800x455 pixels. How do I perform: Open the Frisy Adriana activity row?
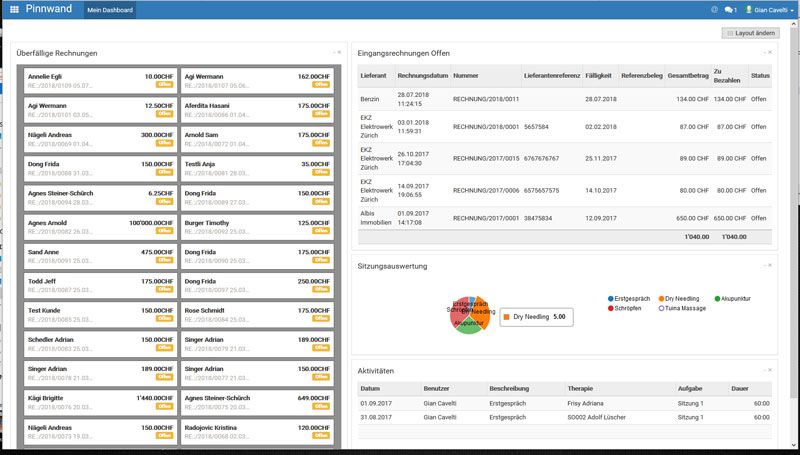(564, 403)
